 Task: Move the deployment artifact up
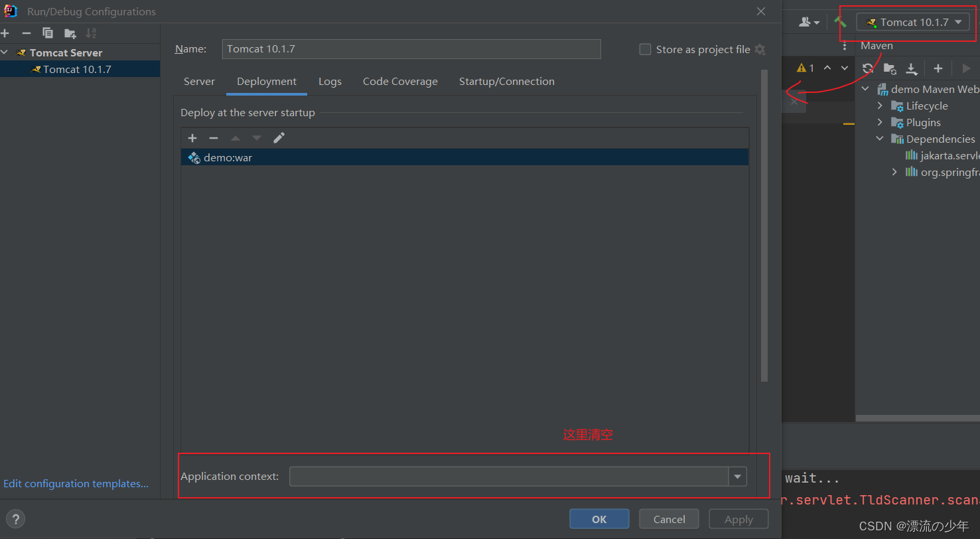coord(235,138)
